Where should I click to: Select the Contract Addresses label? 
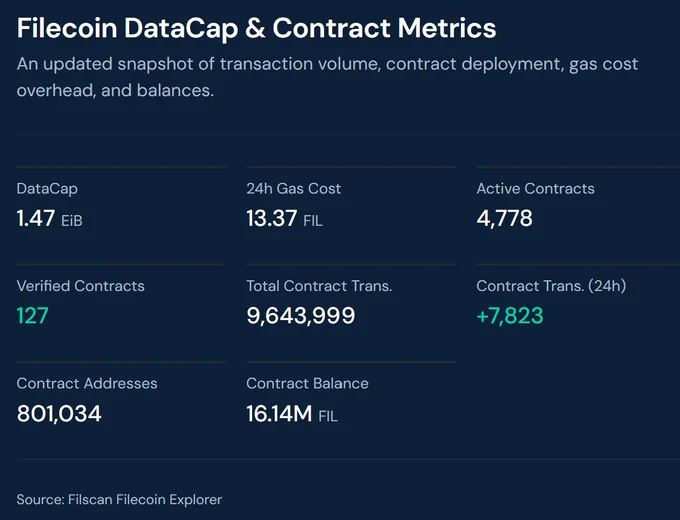[87, 383]
